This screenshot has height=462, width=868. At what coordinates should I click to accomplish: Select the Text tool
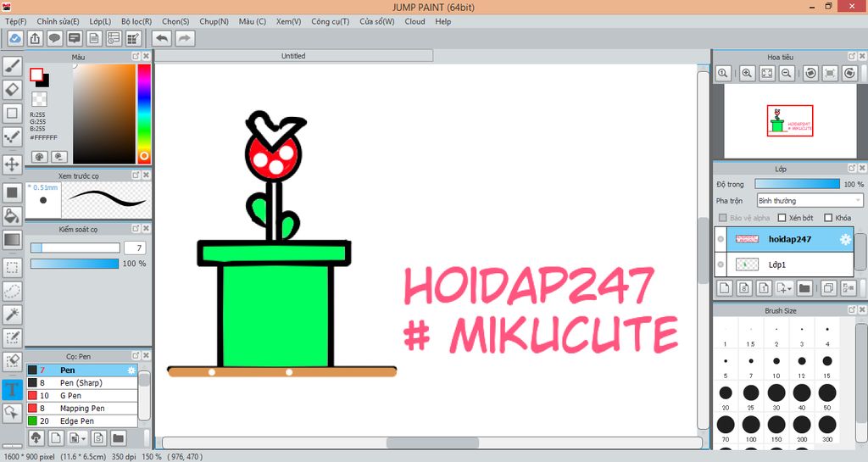click(x=12, y=389)
